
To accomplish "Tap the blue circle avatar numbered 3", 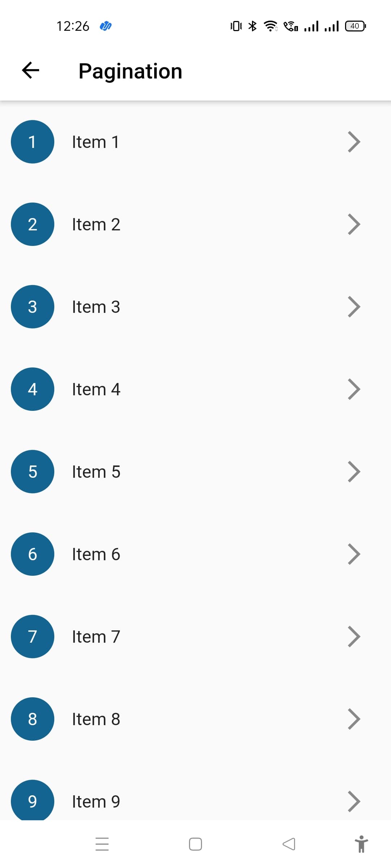I will 33,307.
